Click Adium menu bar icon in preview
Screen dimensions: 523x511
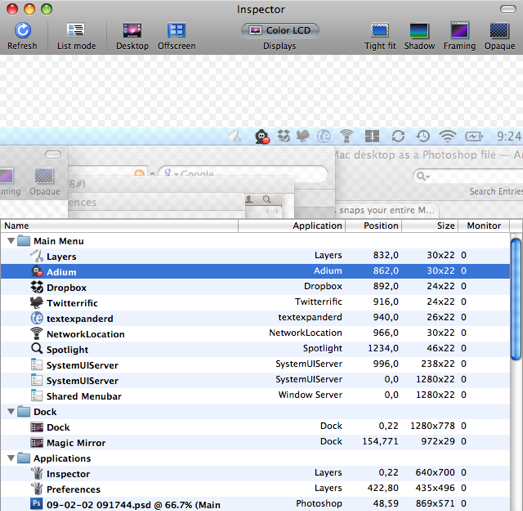262,136
